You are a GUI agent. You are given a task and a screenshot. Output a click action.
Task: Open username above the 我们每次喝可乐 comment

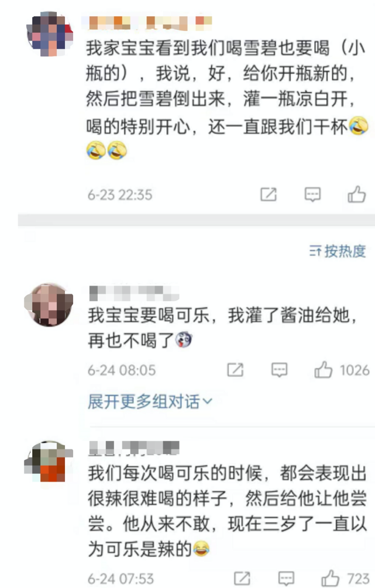(x=134, y=448)
